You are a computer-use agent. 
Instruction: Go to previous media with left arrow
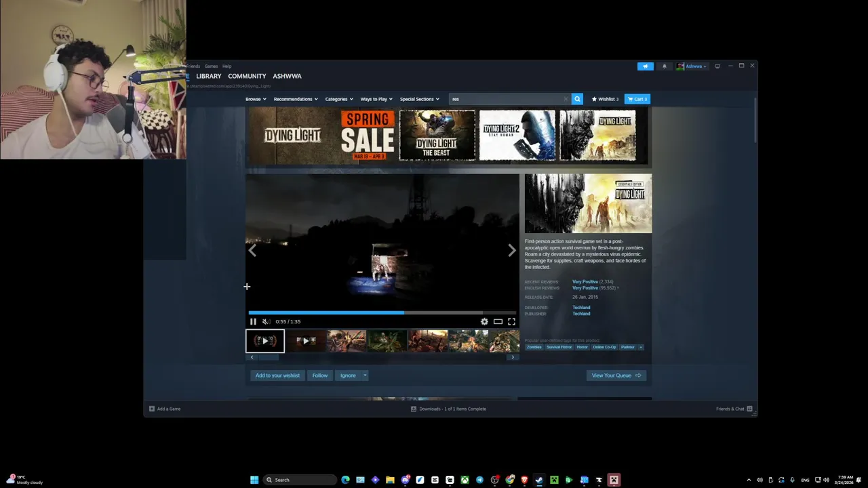[x=252, y=251]
